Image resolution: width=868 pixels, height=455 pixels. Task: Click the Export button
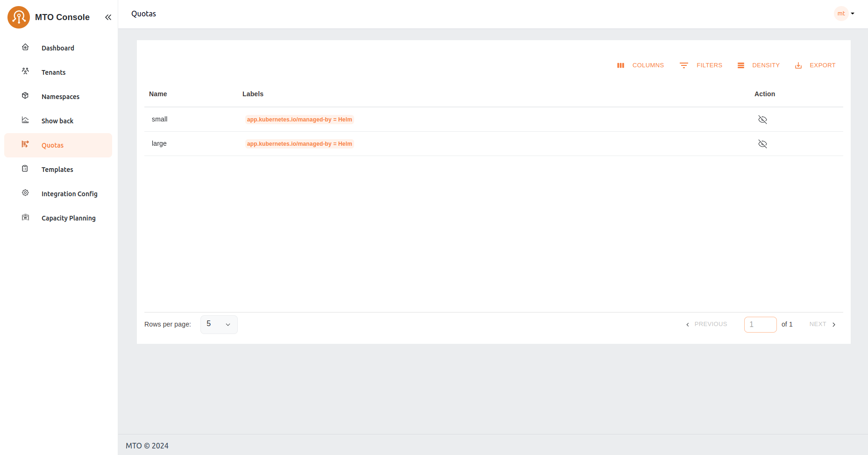(x=815, y=65)
